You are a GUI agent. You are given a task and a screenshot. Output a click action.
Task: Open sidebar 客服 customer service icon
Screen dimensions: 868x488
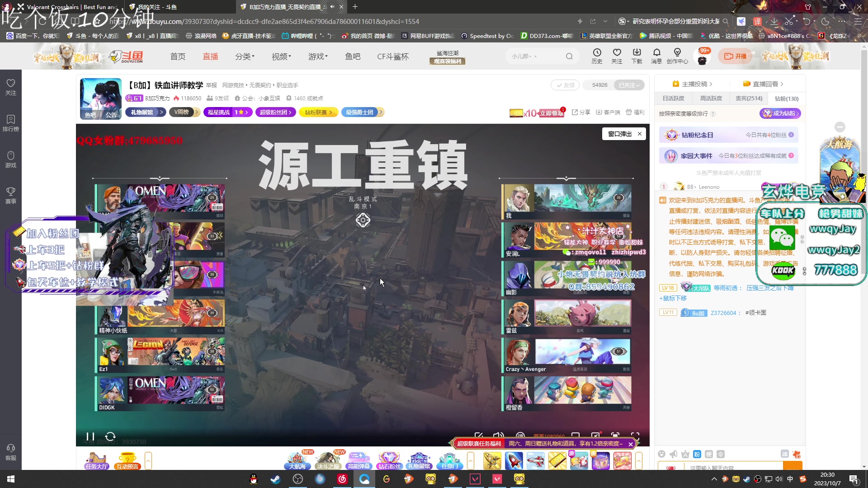(x=11, y=452)
